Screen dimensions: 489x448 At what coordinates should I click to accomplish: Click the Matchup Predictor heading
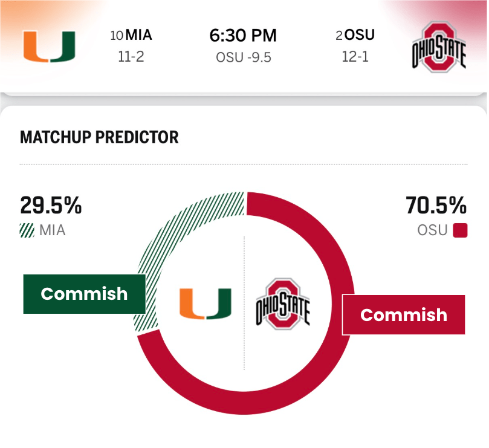pyautogui.click(x=99, y=137)
